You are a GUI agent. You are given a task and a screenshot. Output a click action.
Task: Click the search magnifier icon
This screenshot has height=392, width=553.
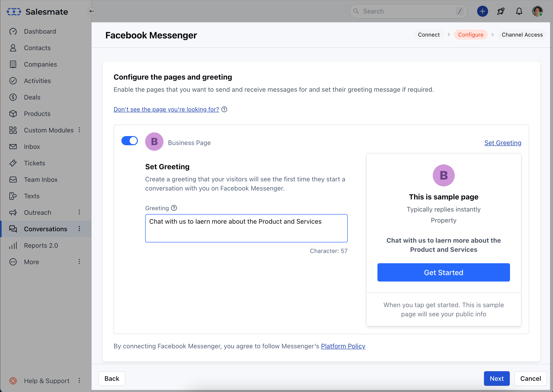[x=356, y=11]
